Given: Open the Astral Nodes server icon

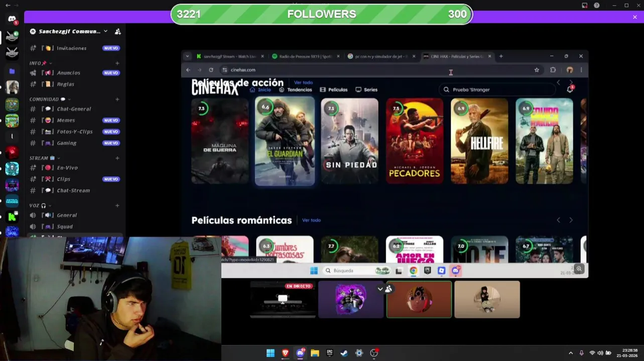Looking at the screenshot, I should [12, 201].
